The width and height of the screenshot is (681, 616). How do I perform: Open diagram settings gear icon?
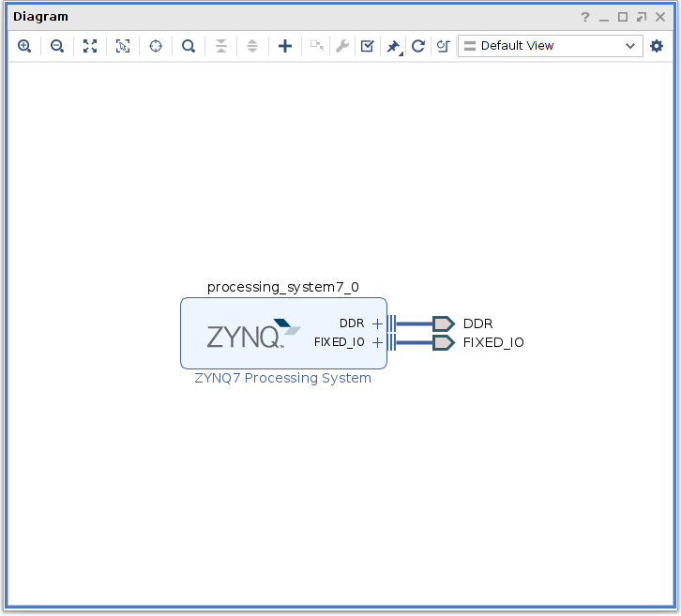[x=657, y=46]
